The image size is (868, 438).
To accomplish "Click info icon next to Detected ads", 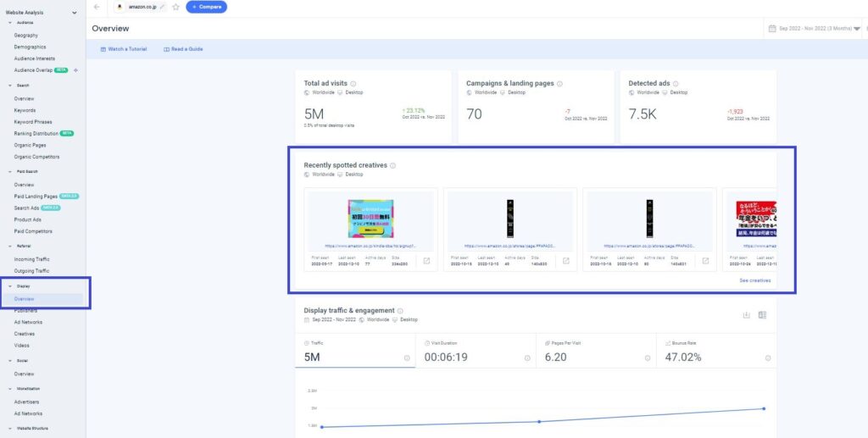I will click(676, 84).
